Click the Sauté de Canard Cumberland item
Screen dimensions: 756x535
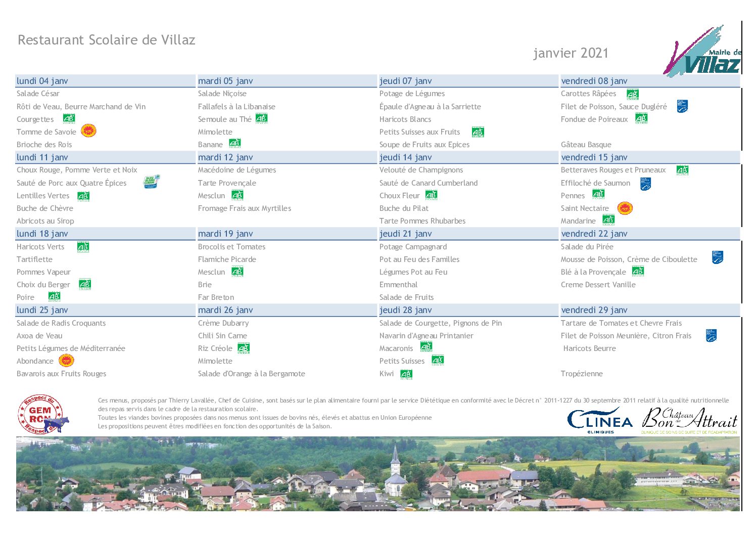(429, 183)
